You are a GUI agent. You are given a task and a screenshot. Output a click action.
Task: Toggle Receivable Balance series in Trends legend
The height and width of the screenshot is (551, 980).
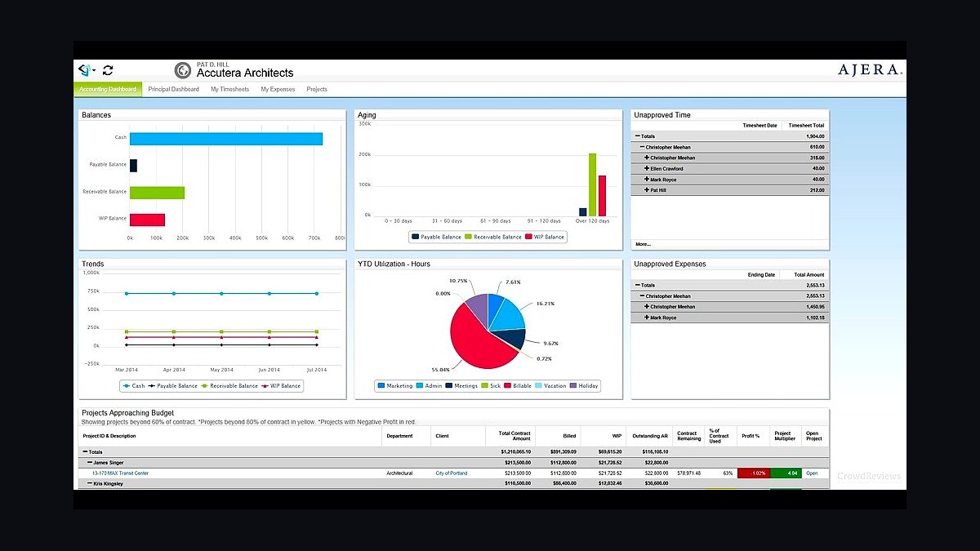coord(229,385)
